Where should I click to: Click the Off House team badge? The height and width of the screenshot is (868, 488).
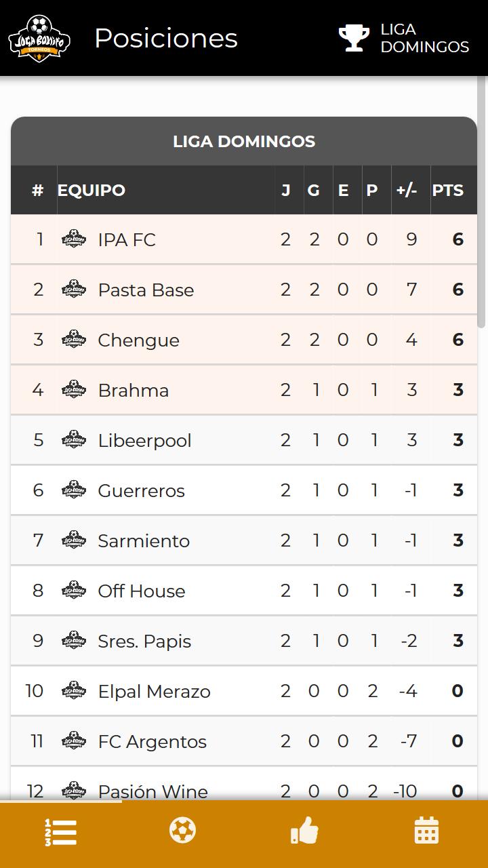tap(74, 590)
